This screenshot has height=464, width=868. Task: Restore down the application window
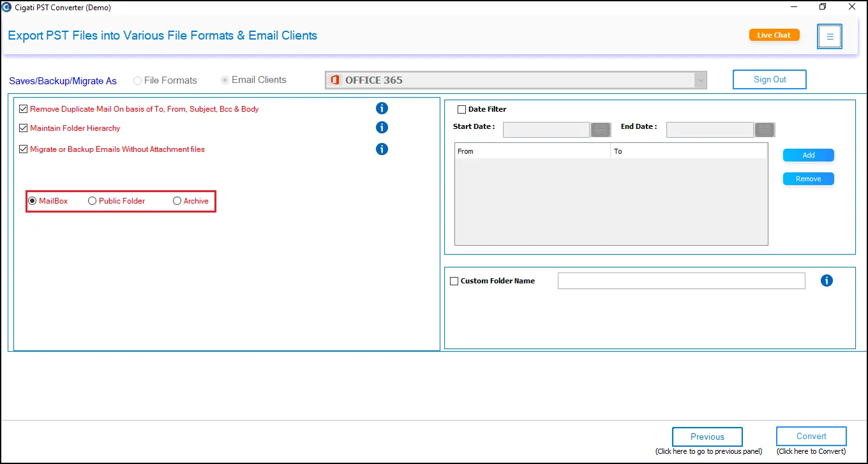pos(823,7)
